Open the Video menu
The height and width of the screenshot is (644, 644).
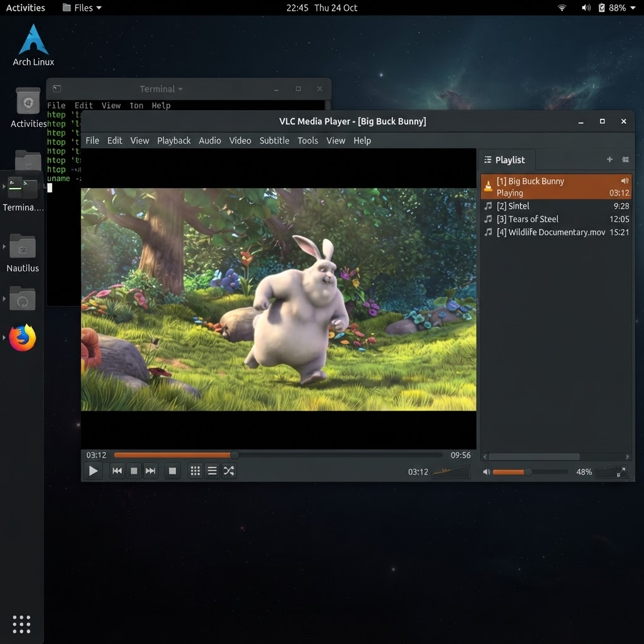pyautogui.click(x=240, y=140)
